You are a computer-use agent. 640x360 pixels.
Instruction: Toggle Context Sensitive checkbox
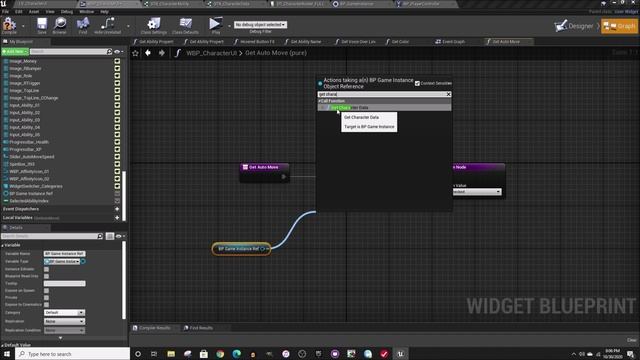tap(417, 83)
